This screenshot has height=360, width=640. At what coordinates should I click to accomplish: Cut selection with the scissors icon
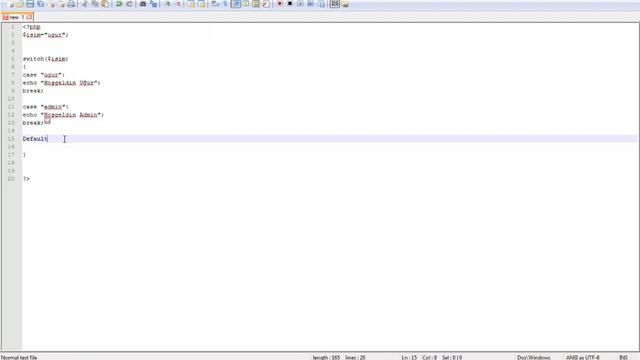(85, 4)
